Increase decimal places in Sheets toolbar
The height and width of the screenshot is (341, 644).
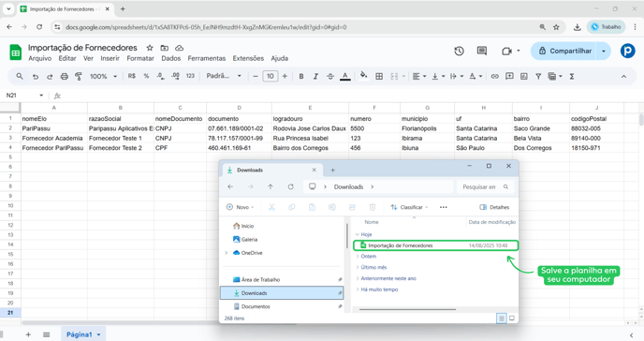click(x=175, y=76)
